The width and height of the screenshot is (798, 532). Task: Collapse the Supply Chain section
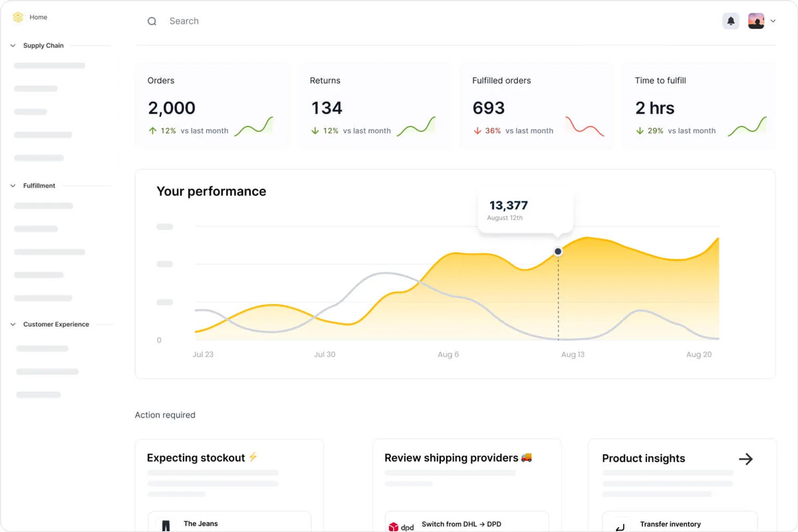[13, 46]
